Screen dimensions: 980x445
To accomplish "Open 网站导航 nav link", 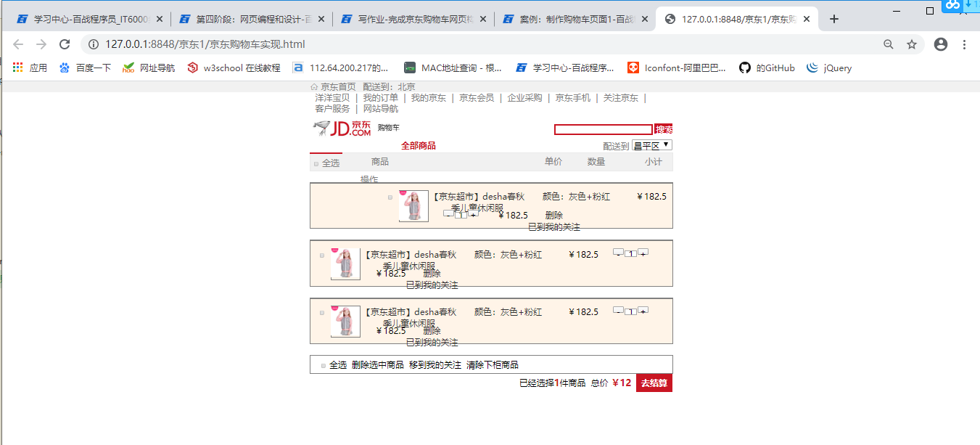I will pos(381,108).
